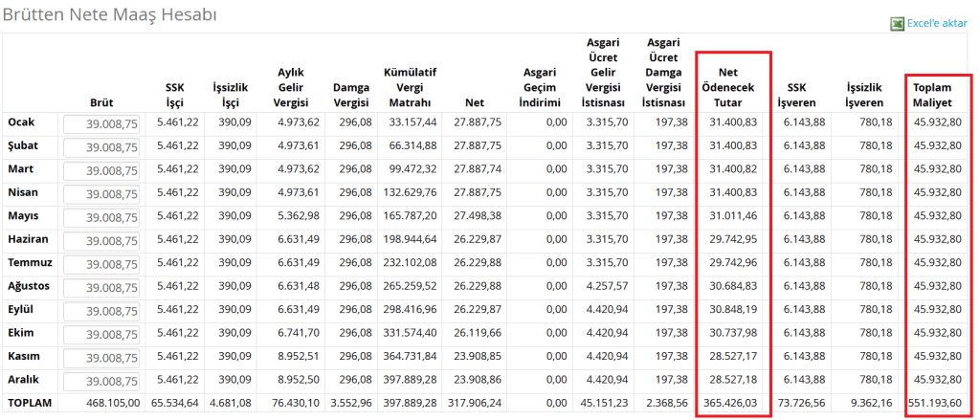Click the TOPLAM row label
Screen dimensions: 980x420
[x=30, y=404]
